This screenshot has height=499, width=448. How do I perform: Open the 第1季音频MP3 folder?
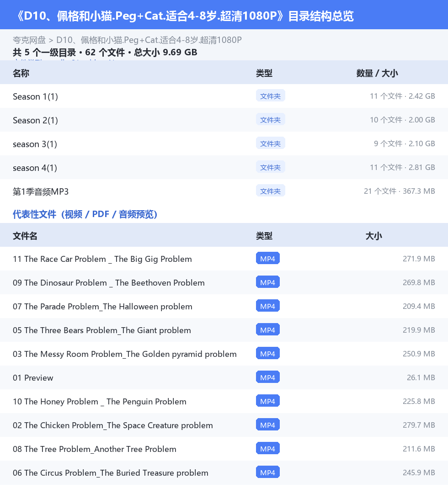point(41,191)
